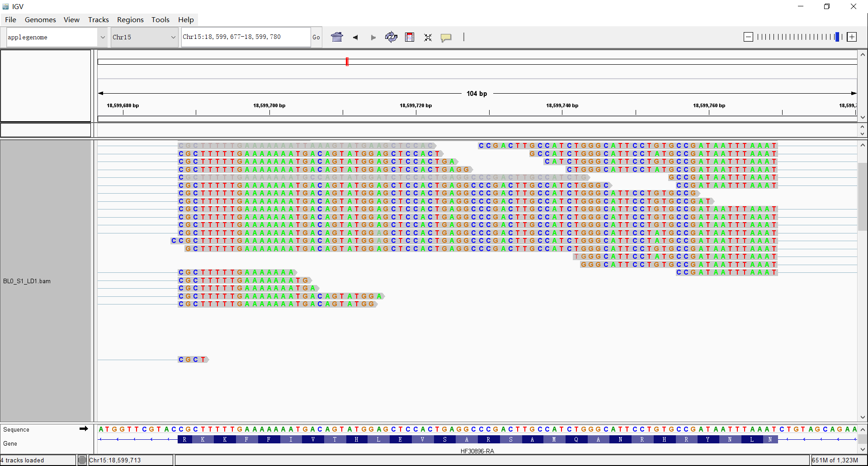Image resolution: width=868 pixels, height=466 pixels.
Task: Click the alignment panel vertical scrollbar thumb
Action: click(x=862, y=197)
